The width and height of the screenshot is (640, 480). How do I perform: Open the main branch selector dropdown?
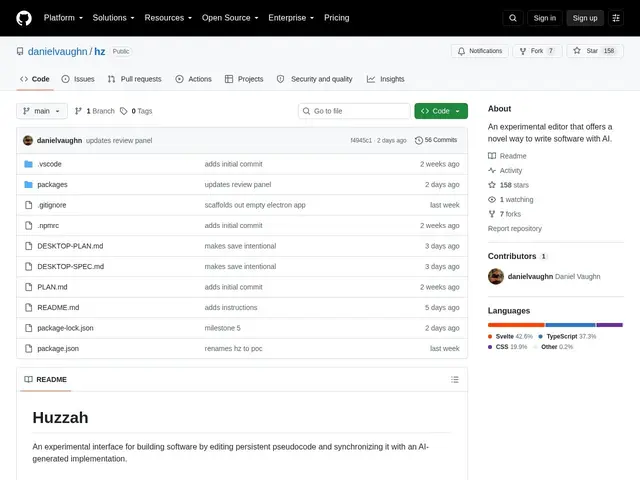click(42, 111)
